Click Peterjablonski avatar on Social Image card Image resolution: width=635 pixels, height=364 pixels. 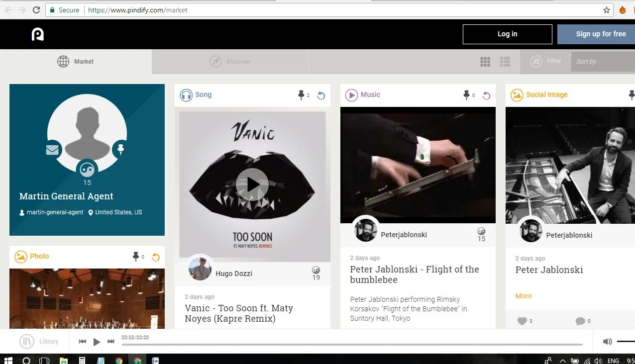[531, 231]
